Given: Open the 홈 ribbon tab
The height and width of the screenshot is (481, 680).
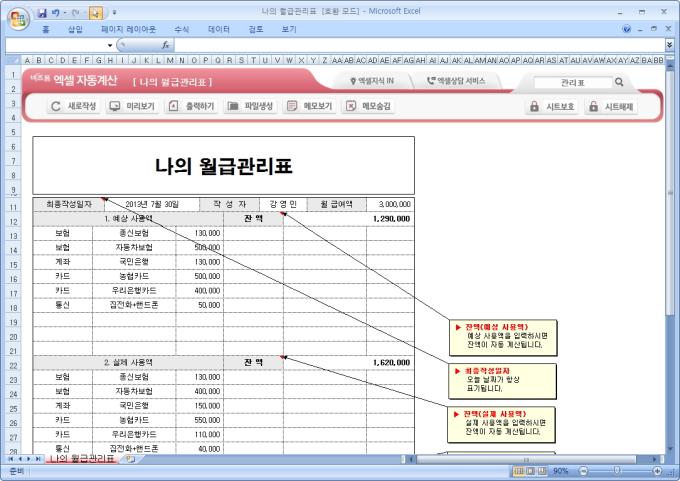Looking at the screenshot, I should click(x=46, y=29).
